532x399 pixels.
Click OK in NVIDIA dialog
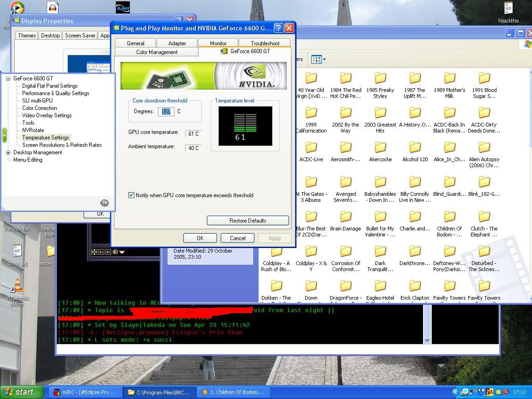pos(200,238)
